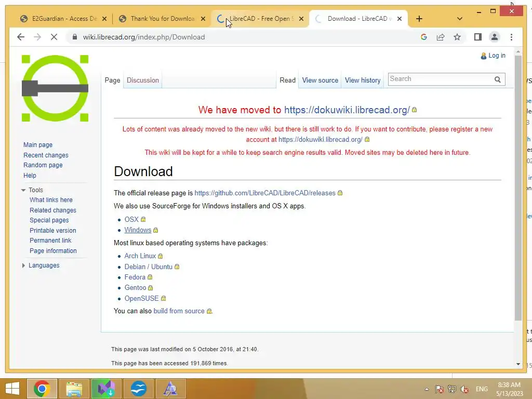
Task: Open Printable version link
Action: tap(52, 230)
